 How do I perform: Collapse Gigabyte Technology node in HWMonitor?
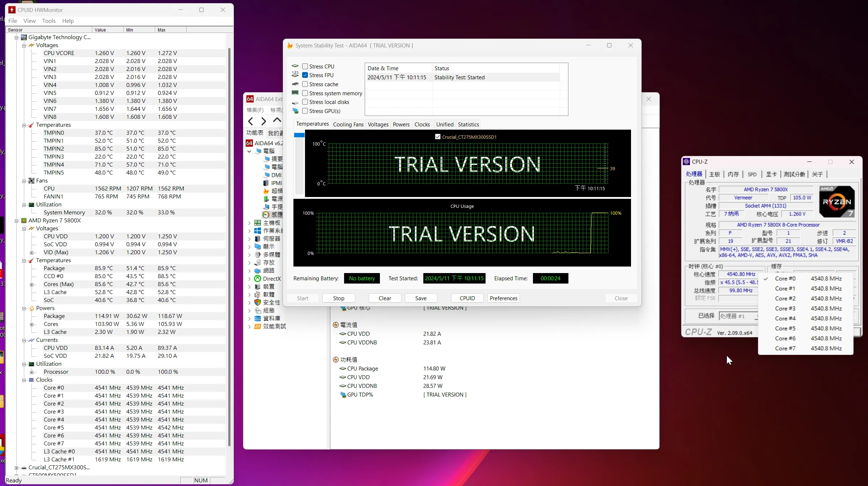click(16, 37)
